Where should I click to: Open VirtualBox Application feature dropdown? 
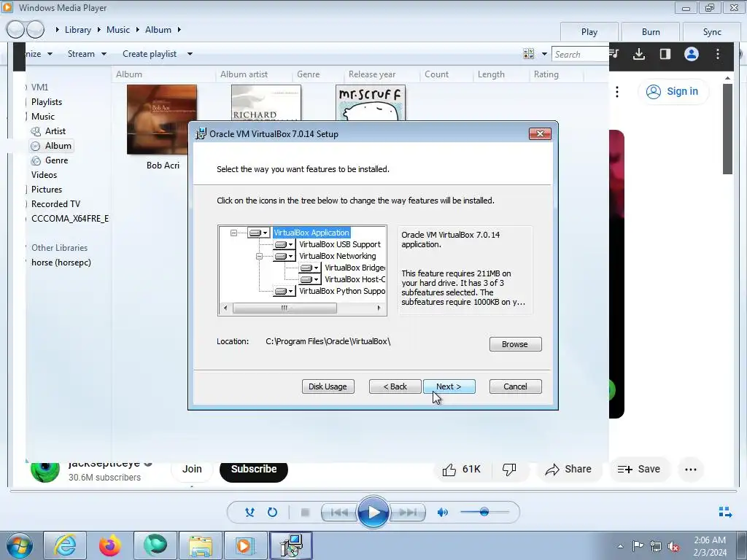[259, 233]
